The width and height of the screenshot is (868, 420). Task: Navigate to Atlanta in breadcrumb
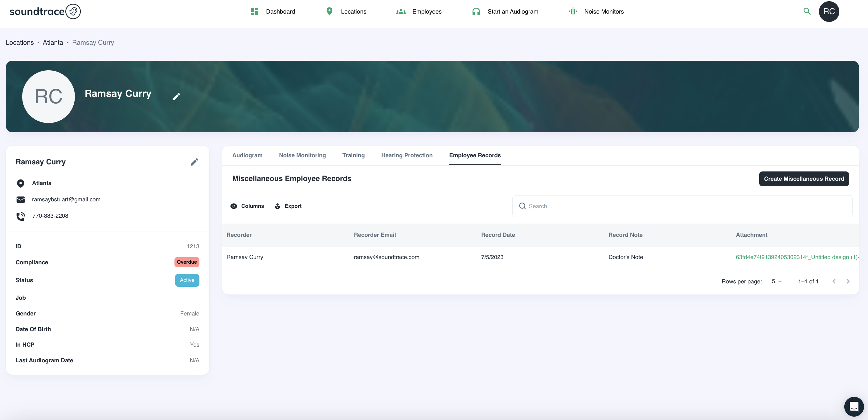click(53, 43)
